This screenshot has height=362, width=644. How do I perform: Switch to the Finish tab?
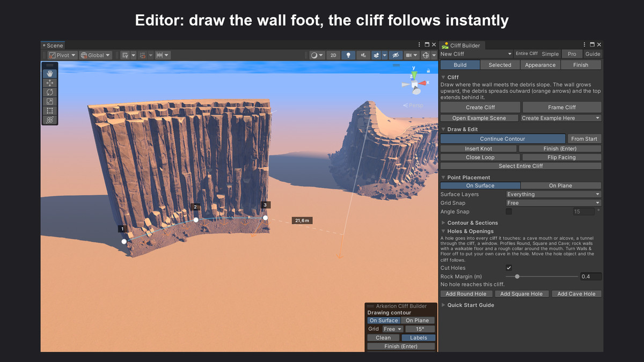[x=581, y=65]
